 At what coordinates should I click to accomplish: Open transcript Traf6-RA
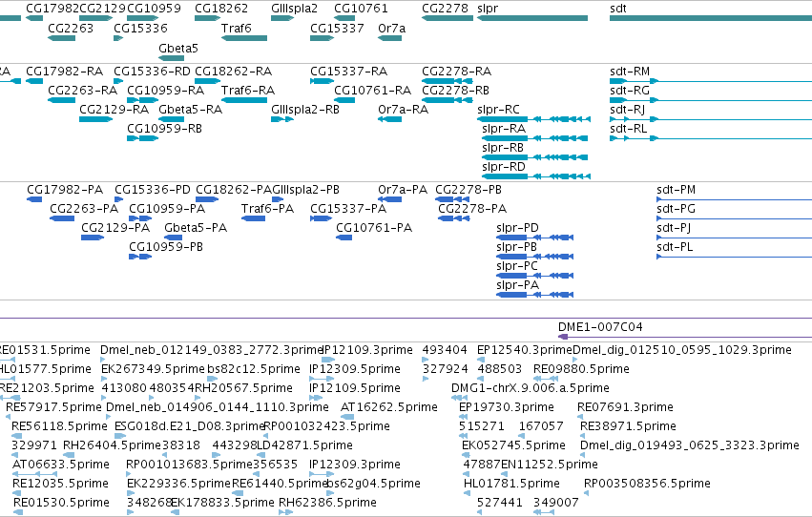(248, 90)
